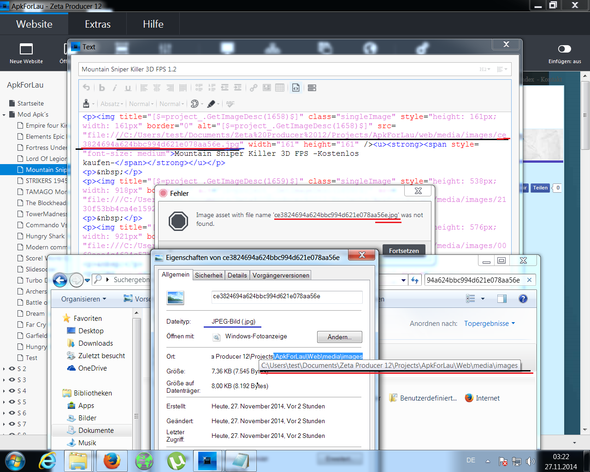Expand the S 2 tree node

coord(4,369)
